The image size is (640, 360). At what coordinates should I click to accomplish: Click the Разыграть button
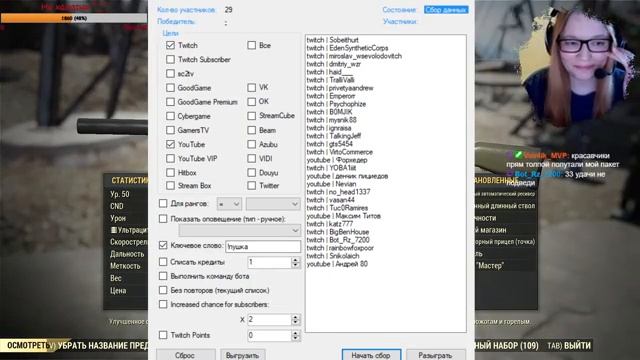436,355
